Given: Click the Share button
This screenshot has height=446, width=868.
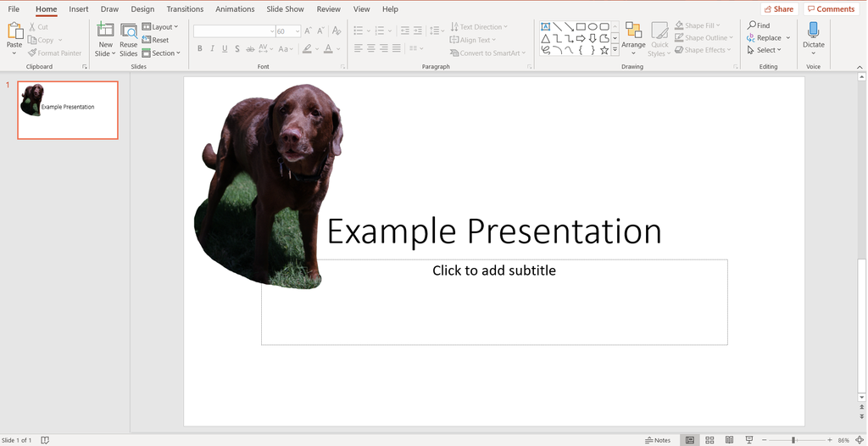Looking at the screenshot, I should coord(779,8).
